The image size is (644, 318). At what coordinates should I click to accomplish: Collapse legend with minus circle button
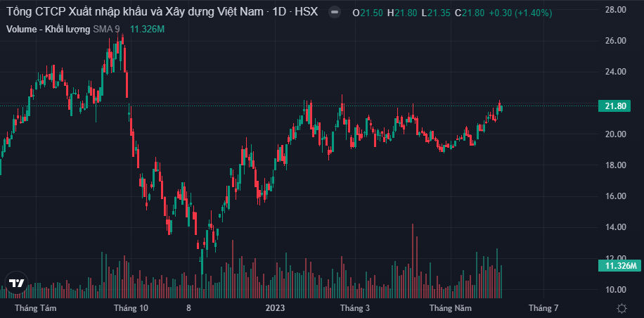[335, 13]
